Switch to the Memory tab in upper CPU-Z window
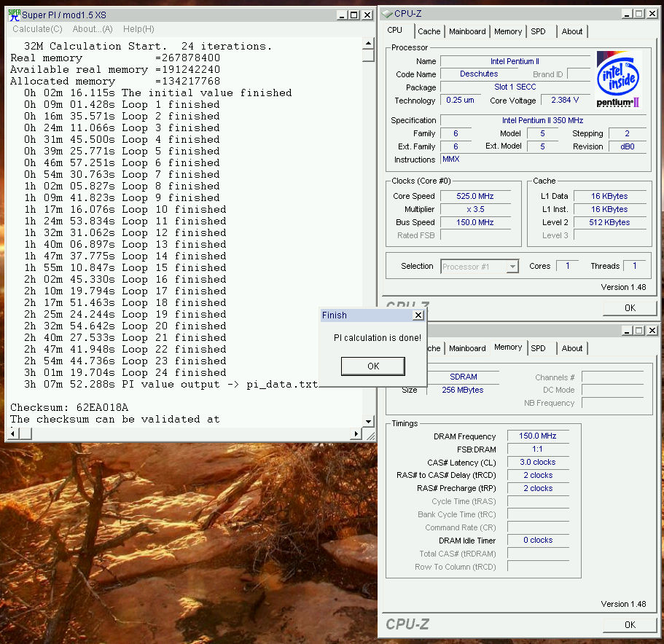664x644 pixels. click(508, 31)
